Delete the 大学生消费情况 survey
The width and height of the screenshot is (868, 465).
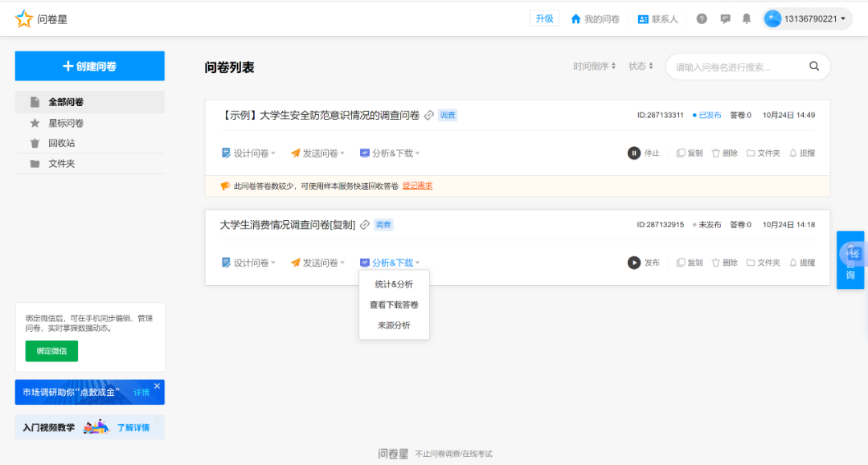724,263
